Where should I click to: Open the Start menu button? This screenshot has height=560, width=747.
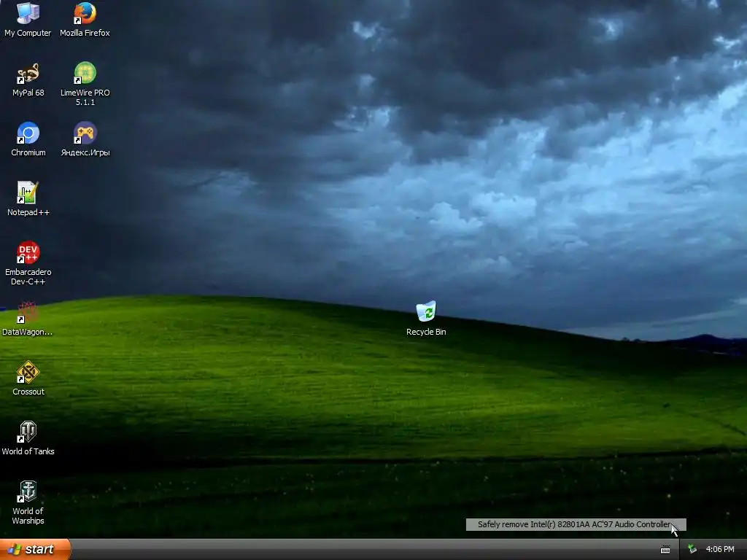[35, 549]
